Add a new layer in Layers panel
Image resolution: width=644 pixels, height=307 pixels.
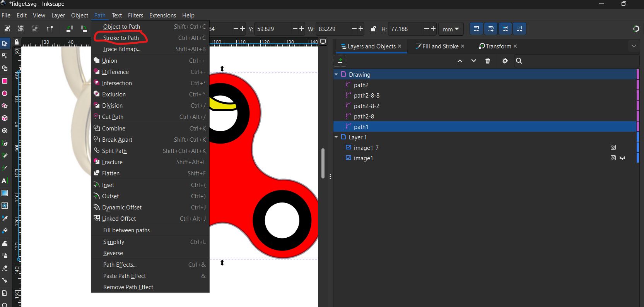340,61
